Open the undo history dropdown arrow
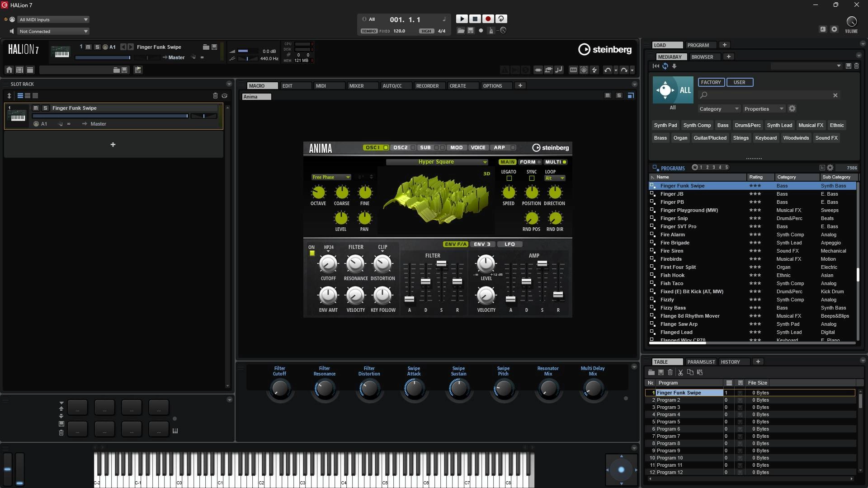 (616, 70)
